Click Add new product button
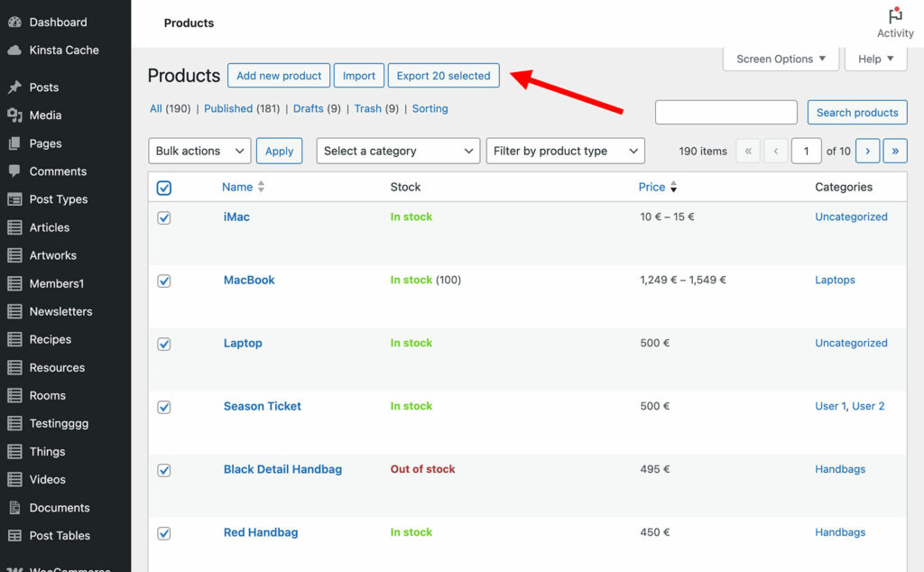 pyautogui.click(x=279, y=76)
